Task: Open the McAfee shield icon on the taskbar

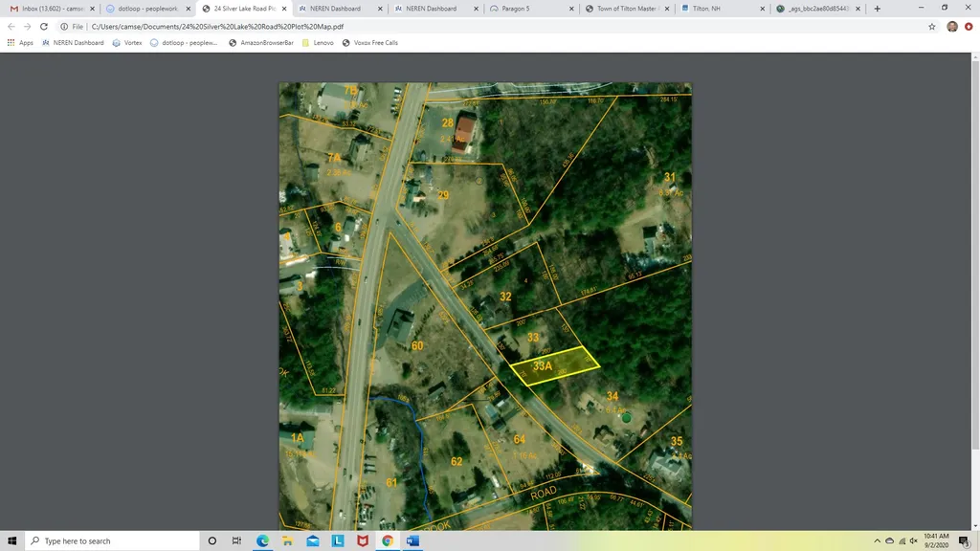Action: click(x=363, y=541)
